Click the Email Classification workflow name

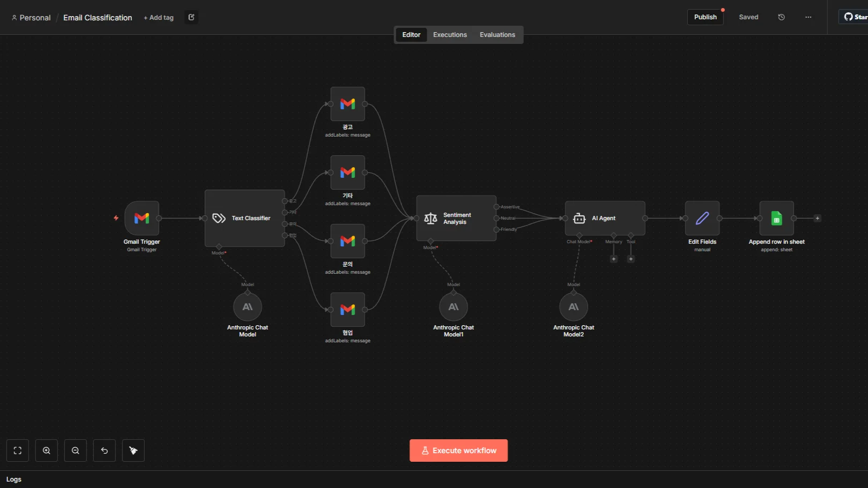[98, 18]
